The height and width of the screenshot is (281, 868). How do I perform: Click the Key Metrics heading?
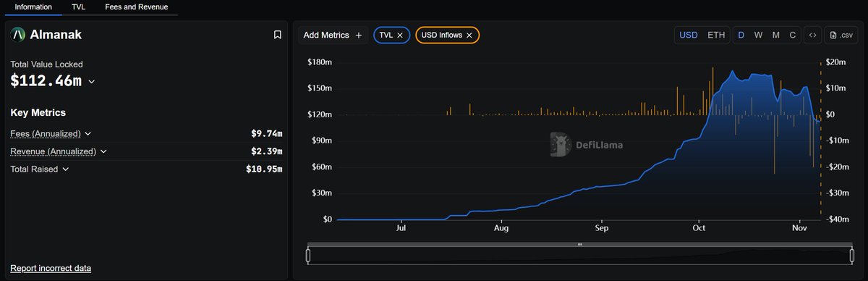click(38, 113)
